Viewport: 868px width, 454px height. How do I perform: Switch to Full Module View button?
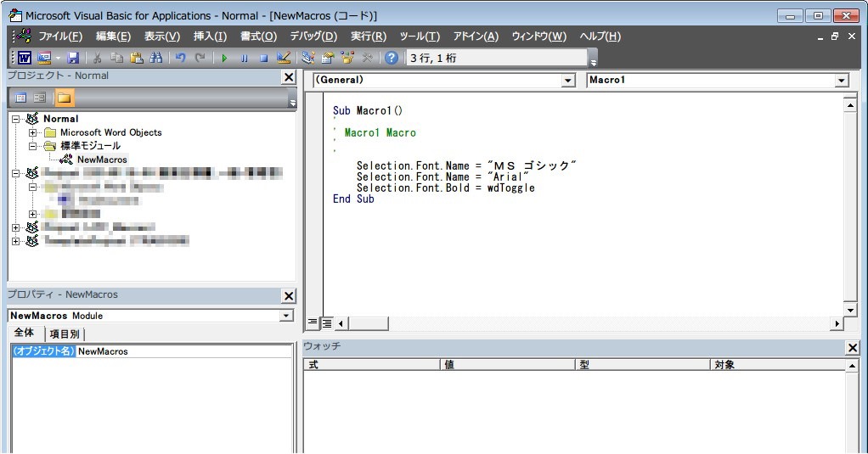[x=327, y=323]
